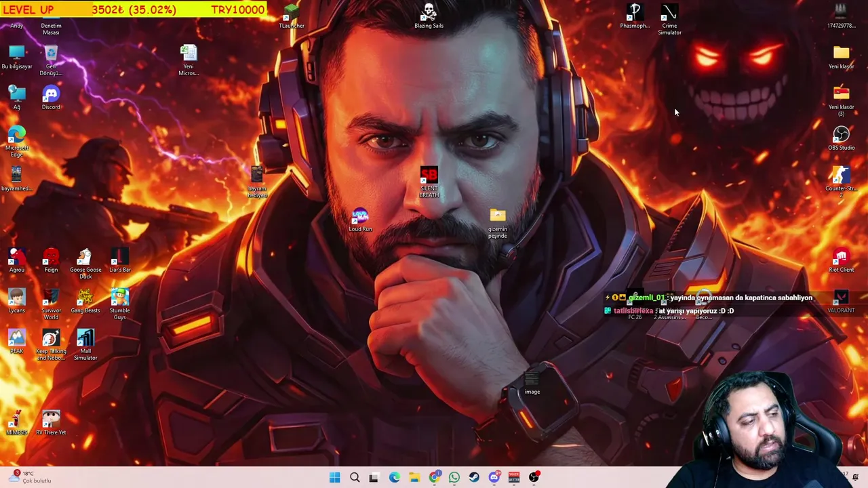The image size is (868, 488).
Task: Select the OBS Studio desktop icon
Action: [841, 138]
